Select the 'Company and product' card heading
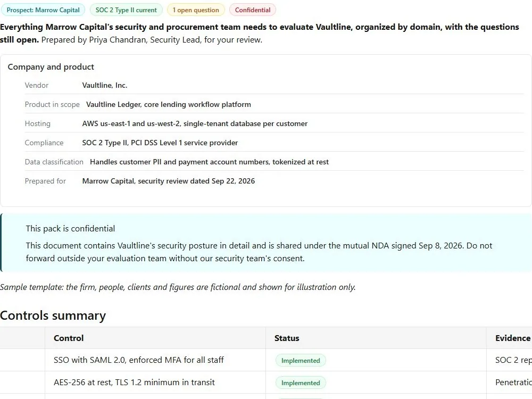Image resolution: width=532 pixels, height=399 pixels. click(51, 67)
